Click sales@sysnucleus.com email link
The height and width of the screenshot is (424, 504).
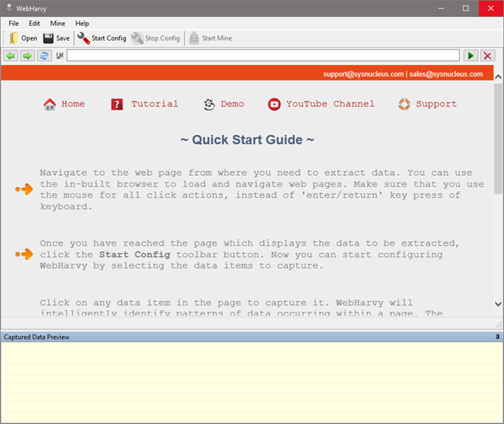pyautogui.click(x=445, y=74)
